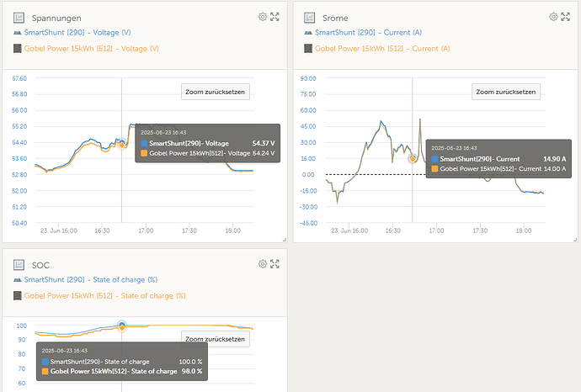
Task: Expand SOC widget to fullscreen
Action: [275, 264]
